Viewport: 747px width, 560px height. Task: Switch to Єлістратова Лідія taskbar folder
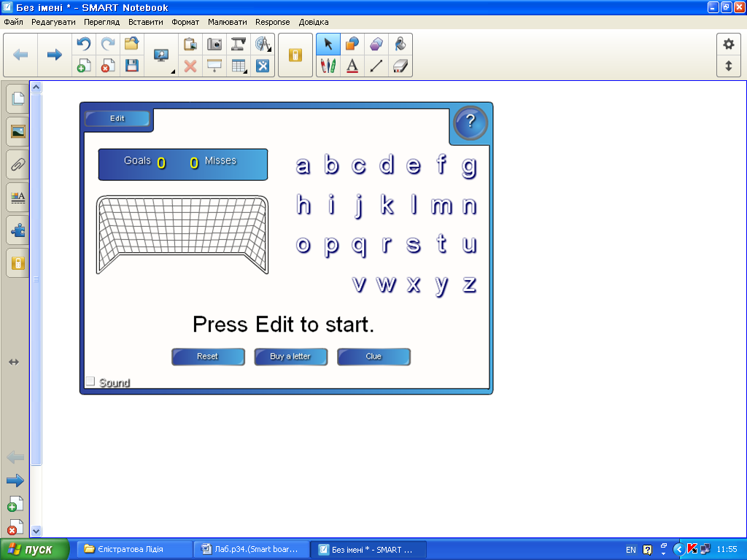134,550
